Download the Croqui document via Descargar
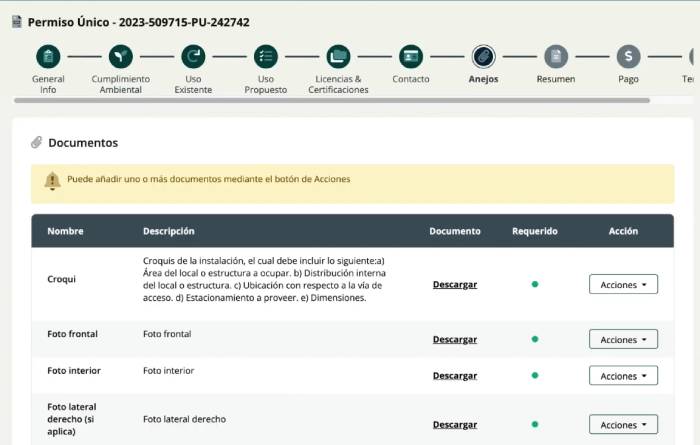 [455, 284]
